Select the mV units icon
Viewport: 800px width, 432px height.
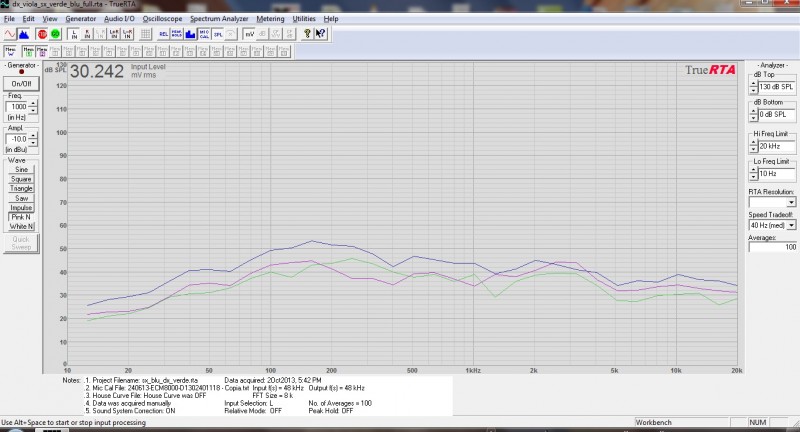point(249,34)
